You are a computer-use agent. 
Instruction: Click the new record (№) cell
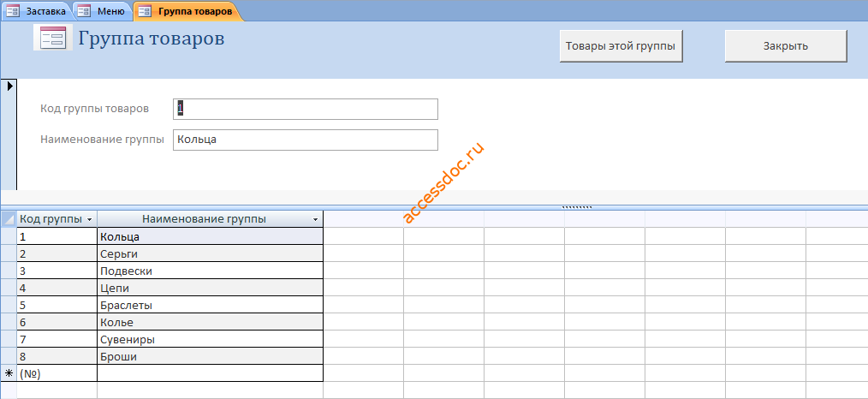[57, 373]
